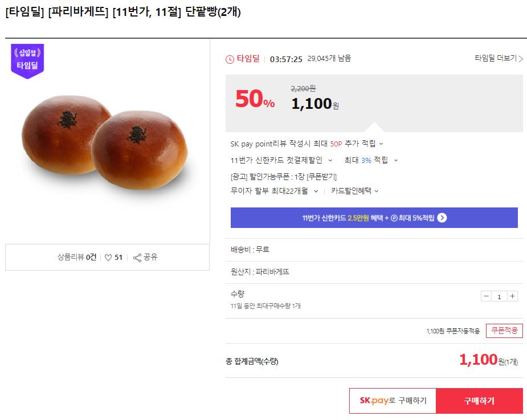Click the arrow circle on Shinhan card banner
Viewport: 527px width, 420px height.
[442, 218]
